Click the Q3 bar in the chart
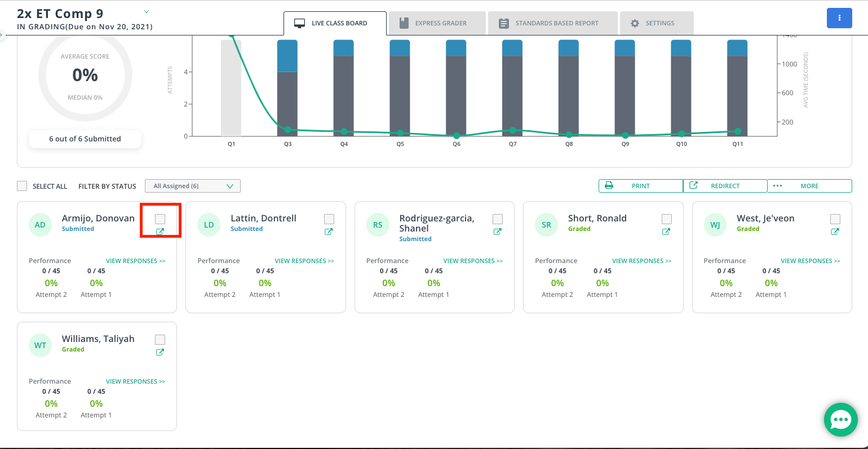Image resolution: width=868 pixels, height=449 pixels. pyautogui.click(x=287, y=88)
